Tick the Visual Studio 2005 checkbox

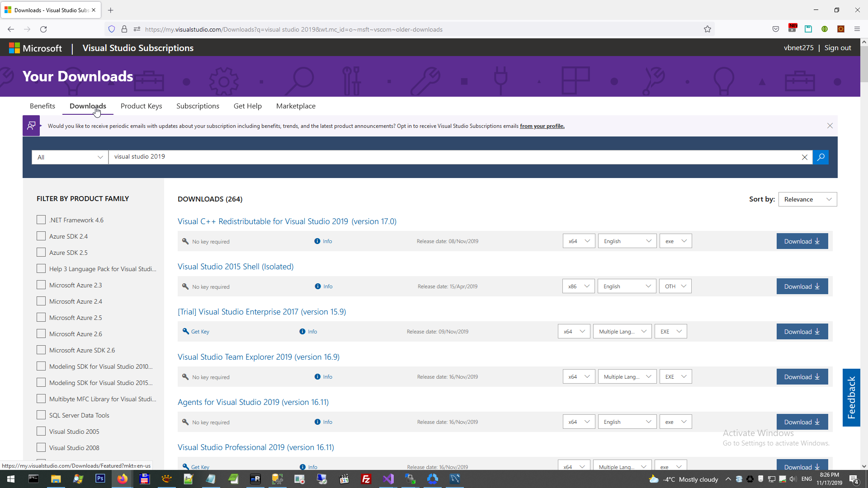[x=41, y=432]
